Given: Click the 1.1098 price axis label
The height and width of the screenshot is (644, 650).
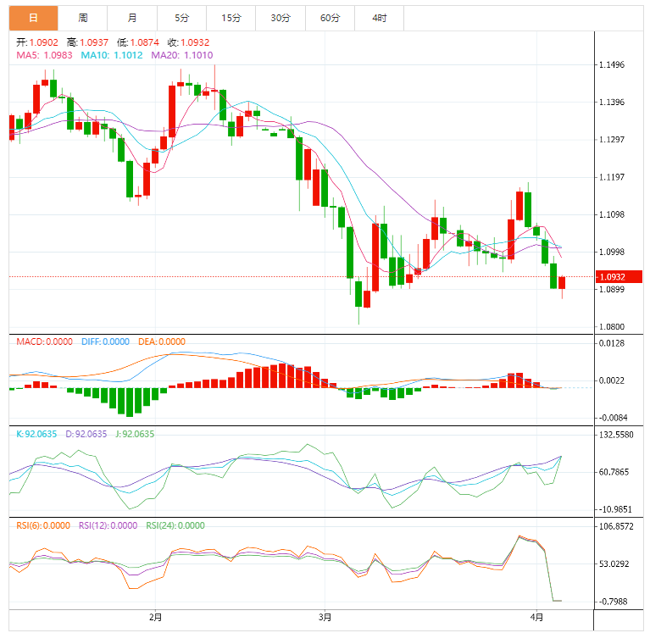Looking at the screenshot, I should point(612,214).
